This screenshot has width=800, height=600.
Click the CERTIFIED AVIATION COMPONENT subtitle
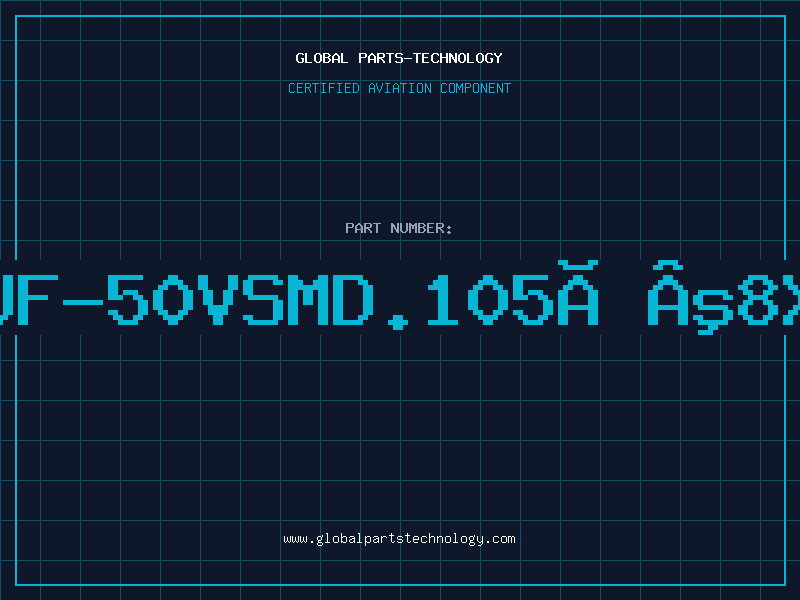pyautogui.click(x=399, y=88)
